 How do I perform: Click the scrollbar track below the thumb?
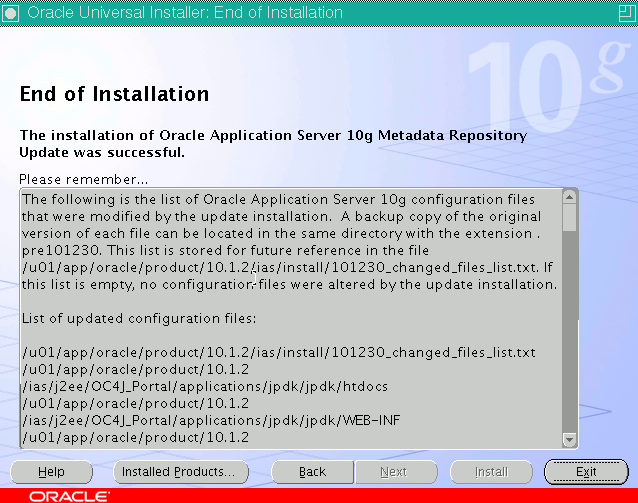click(569, 332)
